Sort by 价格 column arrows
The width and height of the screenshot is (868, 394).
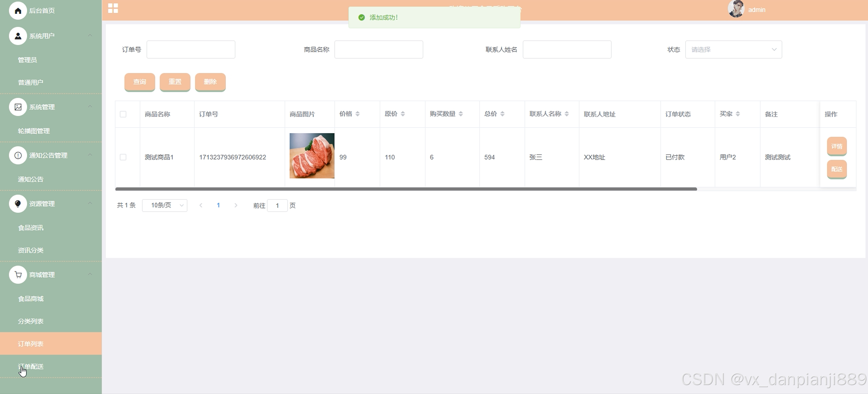pyautogui.click(x=358, y=114)
